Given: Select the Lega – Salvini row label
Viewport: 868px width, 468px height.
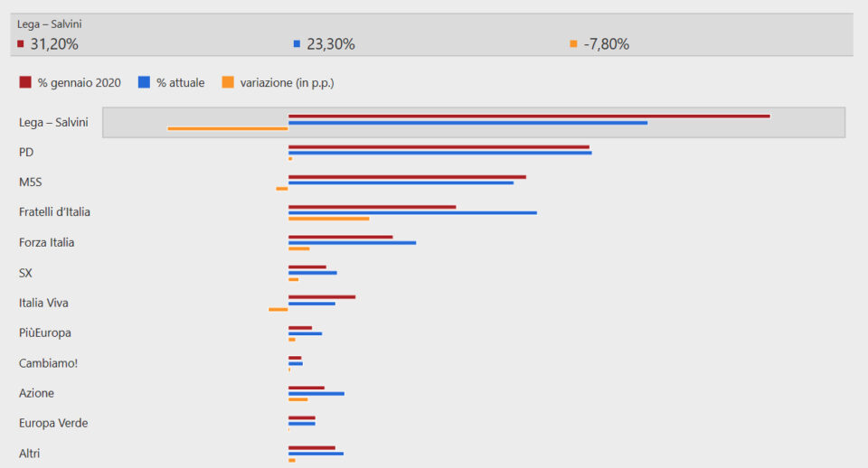Looking at the screenshot, I should click(x=53, y=122).
